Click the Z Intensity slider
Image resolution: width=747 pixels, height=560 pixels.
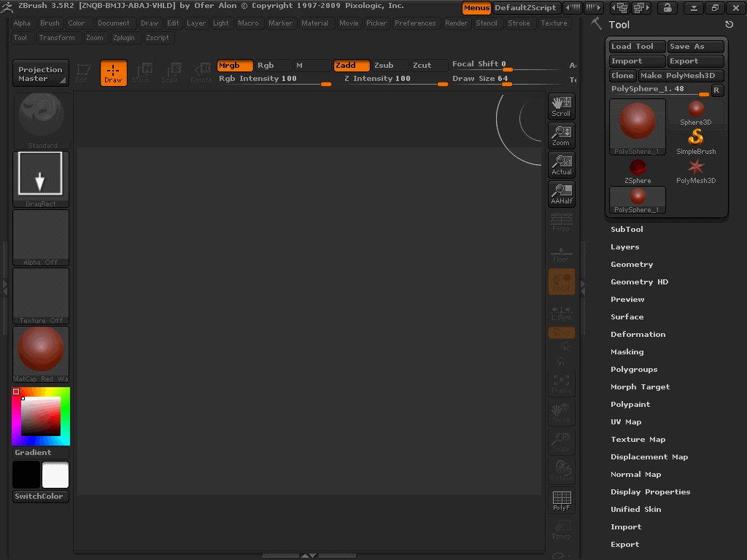395,79
